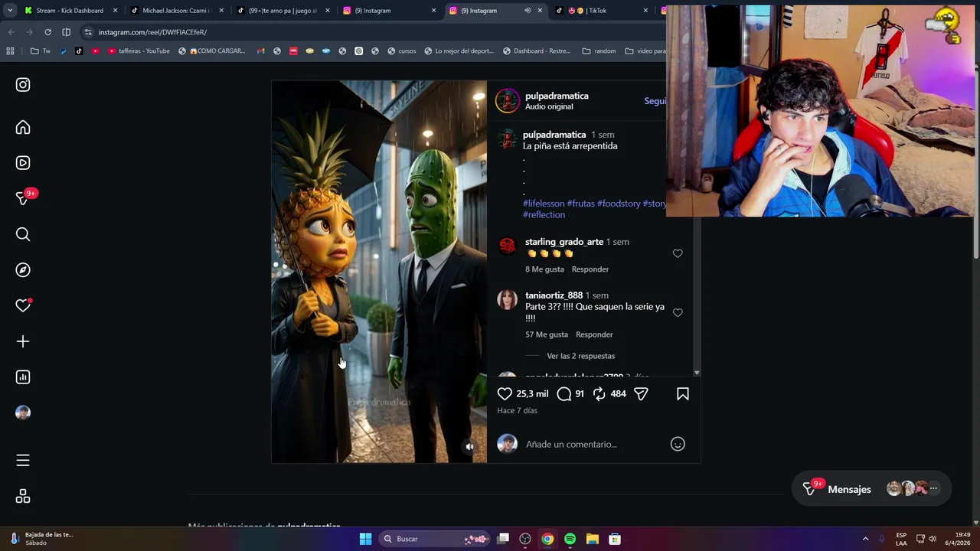Open the hamburger More menu in the sidebar
Viewport: 980px width, 551px height.
23,461
